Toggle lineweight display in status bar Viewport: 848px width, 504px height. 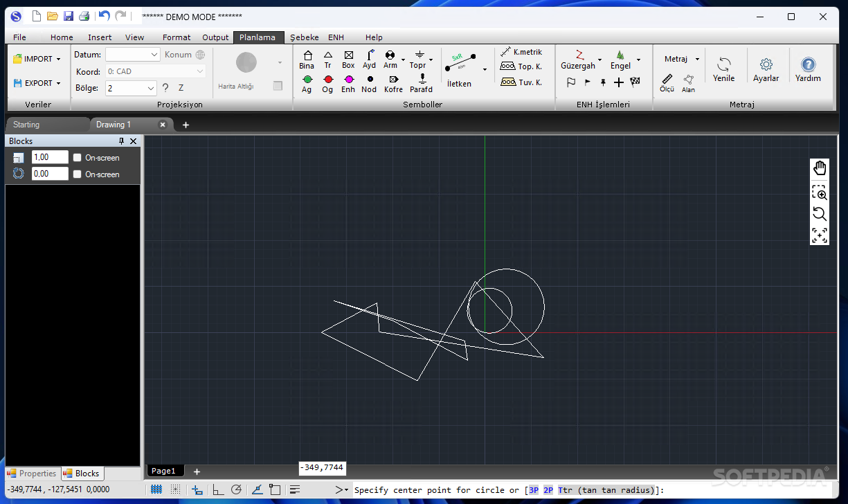(295, 489)
